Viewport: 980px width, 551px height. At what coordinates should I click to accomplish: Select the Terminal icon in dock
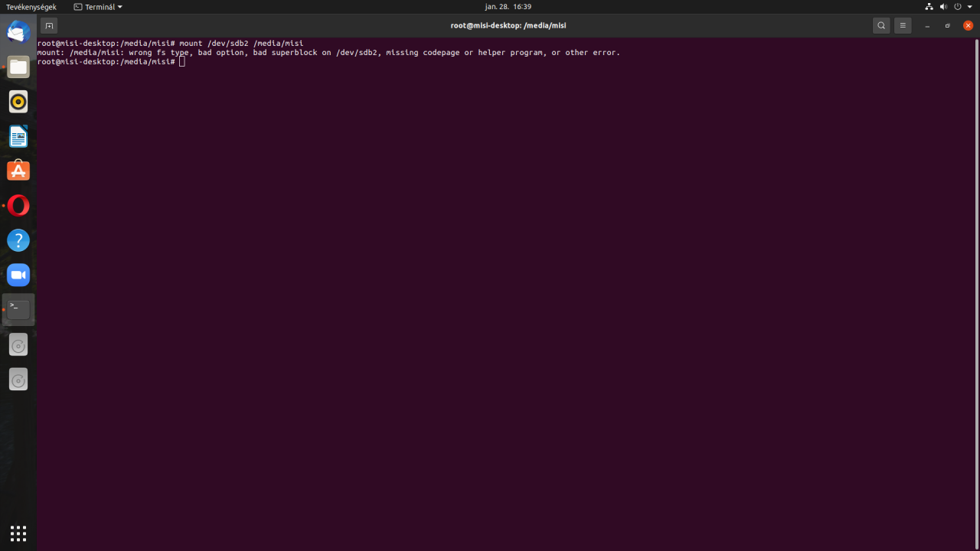(x=18, y=309)
